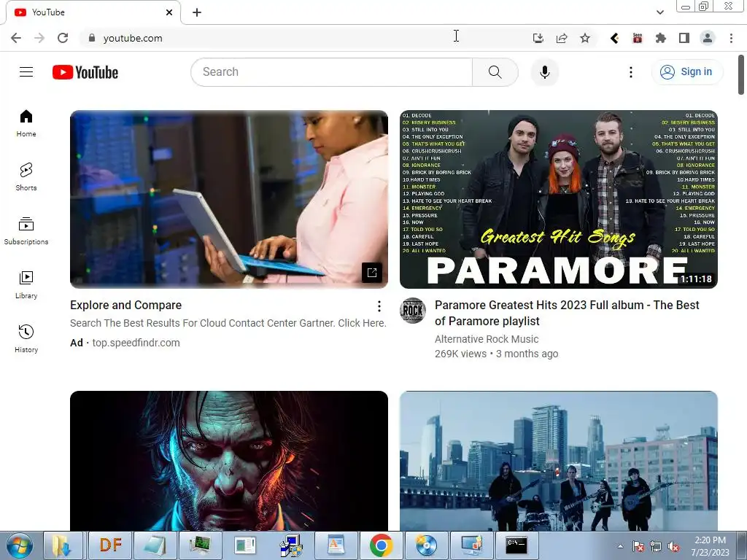747x560 pixels.
Task: Open Library in the sidebar
Action: (26, 285)
